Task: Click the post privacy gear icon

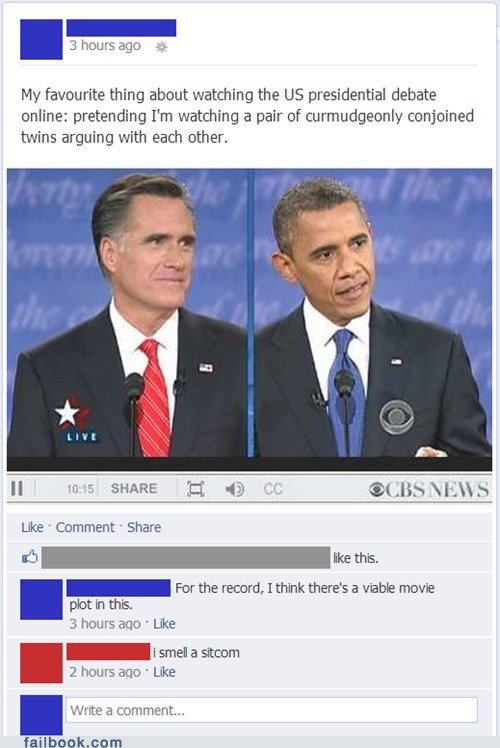Action: pyautogui.click(x=162, y=47)
